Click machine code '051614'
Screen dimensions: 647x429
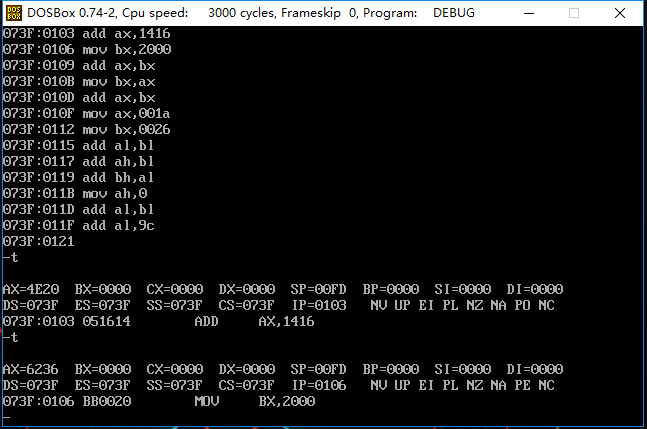pyautogui.click(x=107, y=322)
